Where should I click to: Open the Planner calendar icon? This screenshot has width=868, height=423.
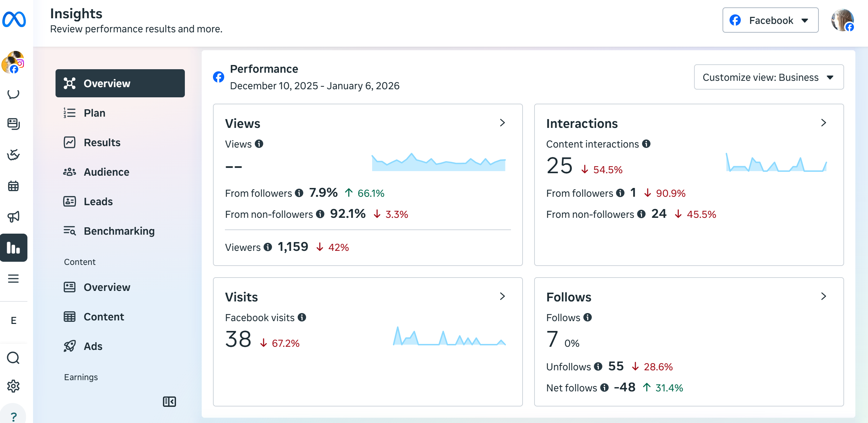pos(13,186)
